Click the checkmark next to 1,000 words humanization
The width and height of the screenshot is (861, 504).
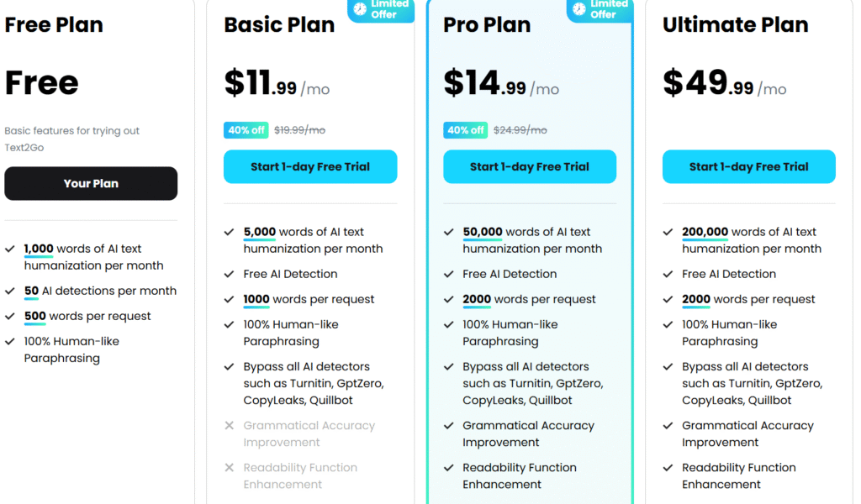coord(9,249)
